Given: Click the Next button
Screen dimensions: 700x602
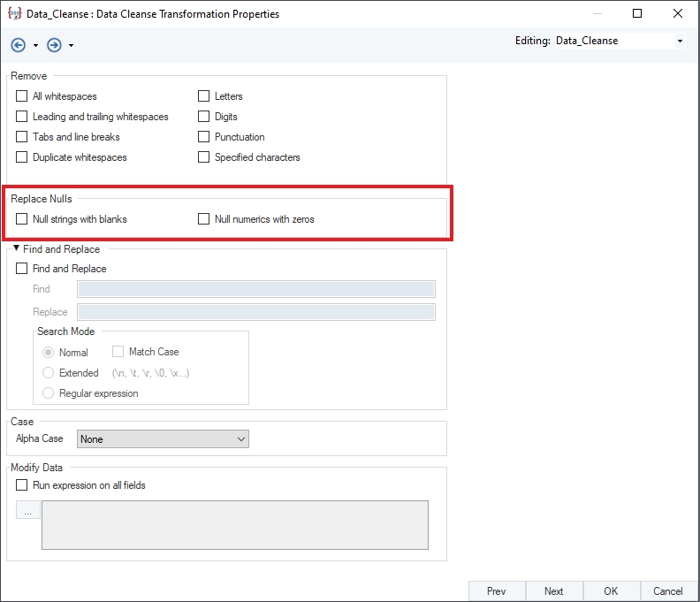Looking at the screenshot, I should pyautogui.click(x=553, y=591).
